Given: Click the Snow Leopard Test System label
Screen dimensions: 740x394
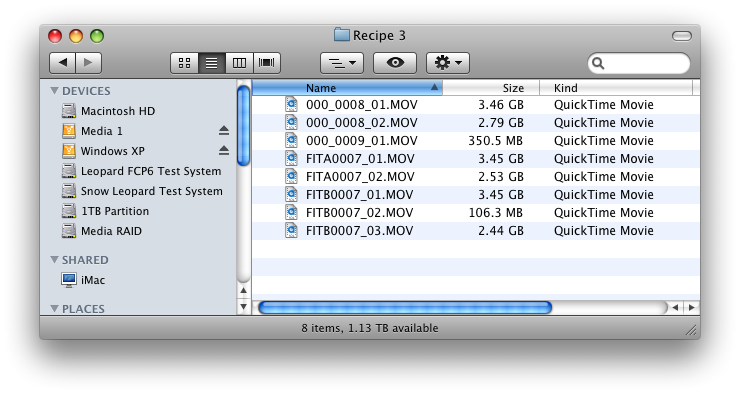Looking at the screenshot, I should point(151,191).
